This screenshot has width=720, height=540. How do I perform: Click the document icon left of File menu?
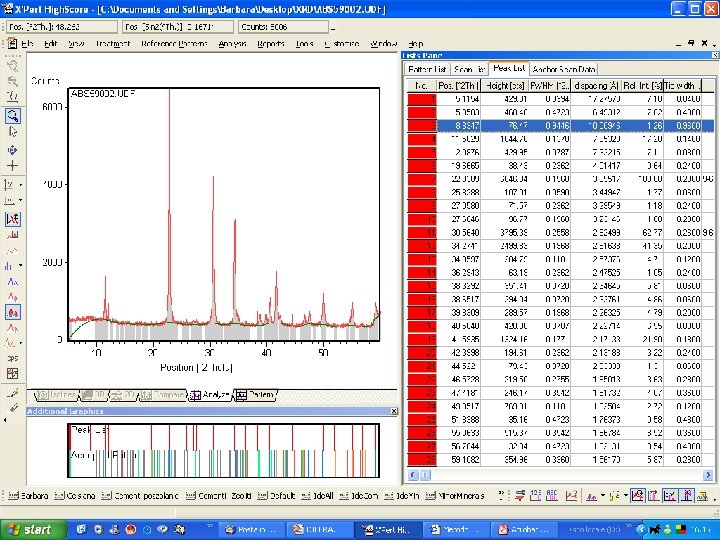[12, 43]
